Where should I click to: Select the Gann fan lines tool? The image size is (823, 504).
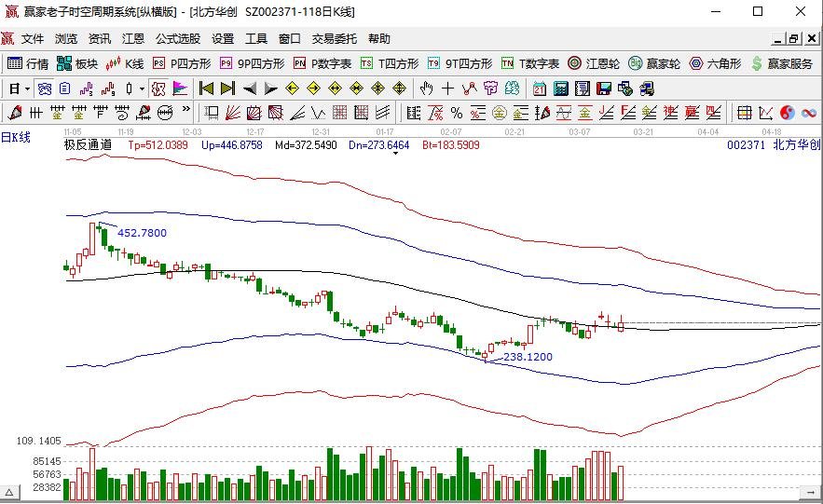coord(232,113)
